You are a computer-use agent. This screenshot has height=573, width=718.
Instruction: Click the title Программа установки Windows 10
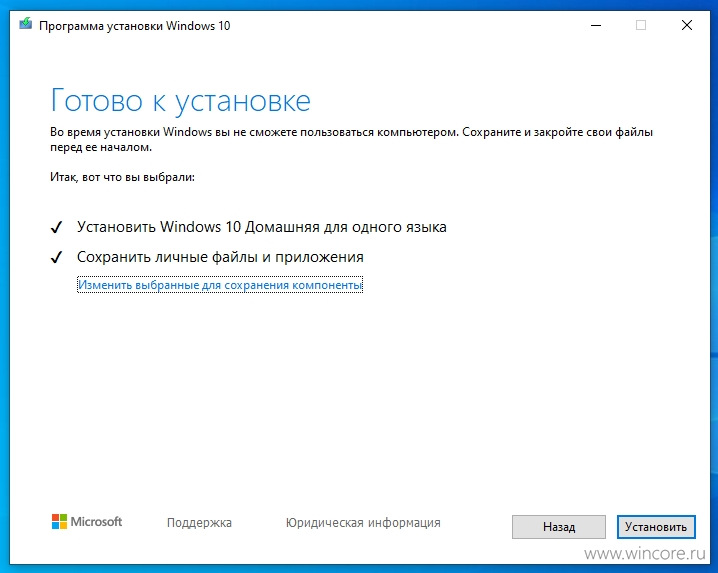coord(135,26)
